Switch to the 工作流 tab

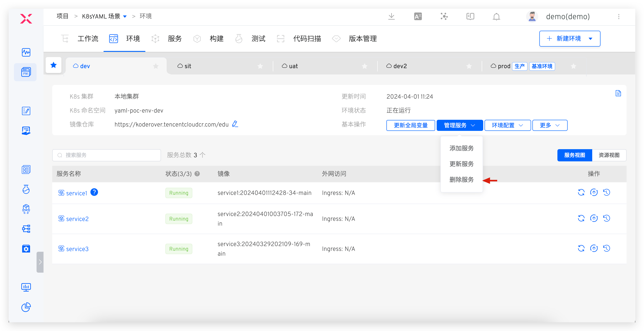[88, 39]
